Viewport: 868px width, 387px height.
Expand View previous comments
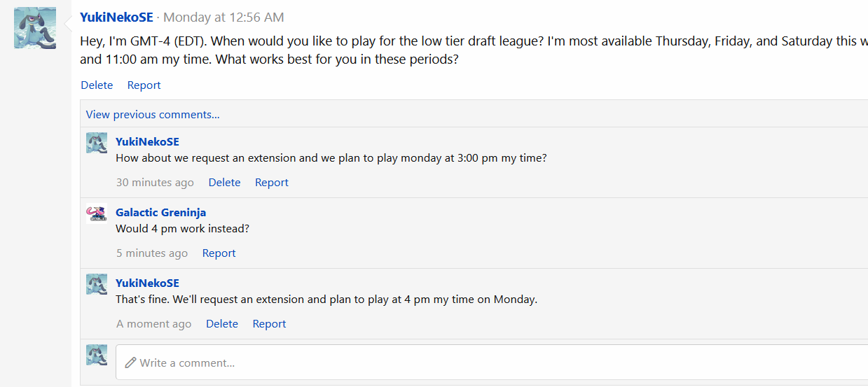[153, 114]
